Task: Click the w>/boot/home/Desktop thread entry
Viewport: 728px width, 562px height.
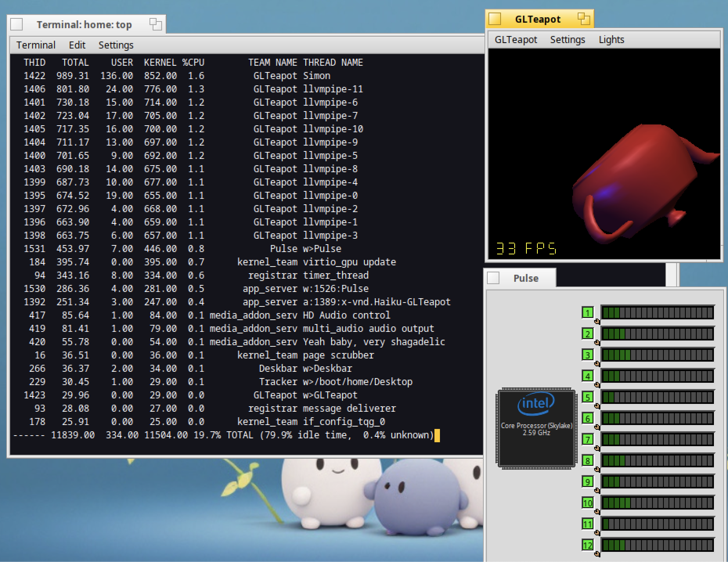Action: [x=358, y=382]
